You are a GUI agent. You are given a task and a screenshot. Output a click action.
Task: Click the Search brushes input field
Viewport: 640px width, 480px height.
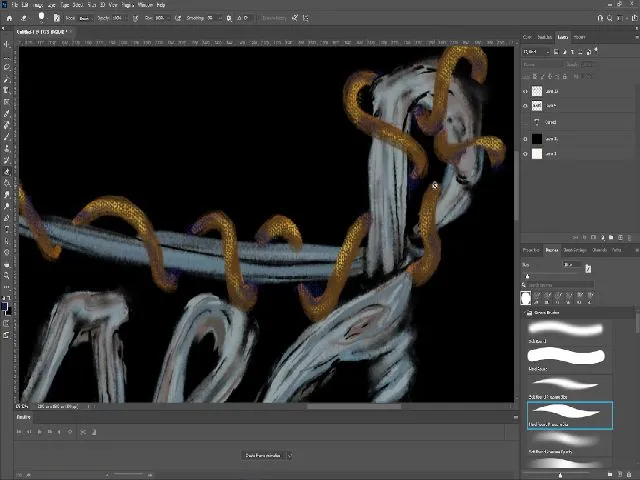tap(560, 285)
